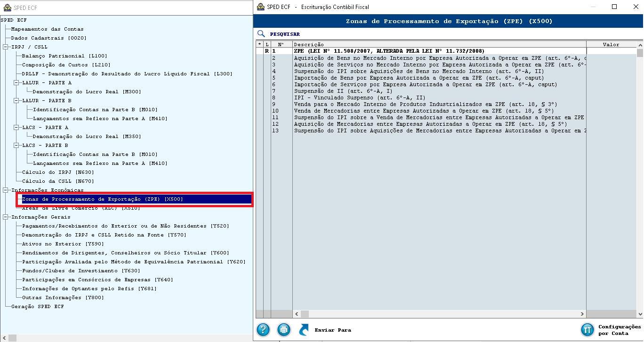Select row 2 Aquisição de Bens no Mercado Interno

(x=439, y=57)
